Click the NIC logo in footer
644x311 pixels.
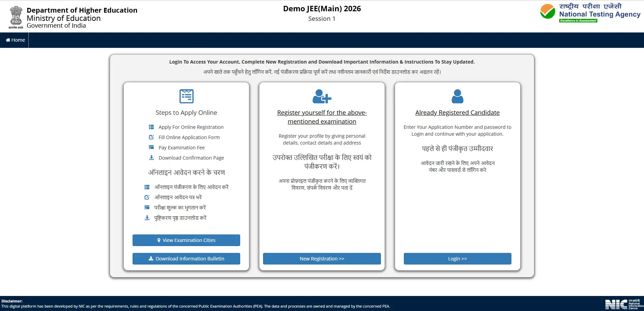click(624, 304)
